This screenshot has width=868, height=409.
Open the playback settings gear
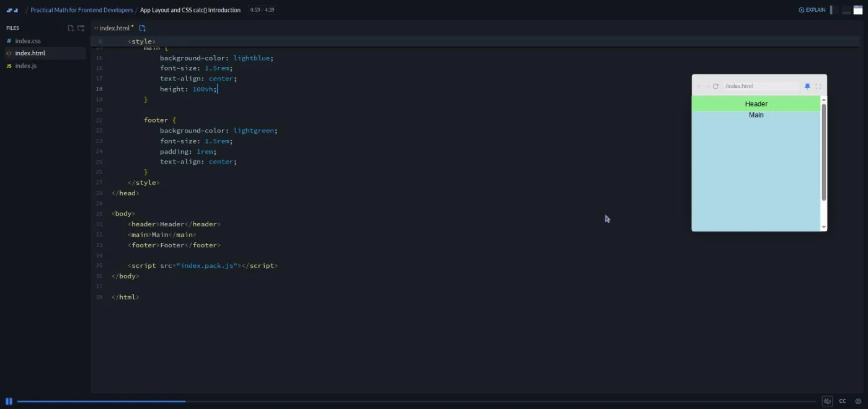coord(858,401)
